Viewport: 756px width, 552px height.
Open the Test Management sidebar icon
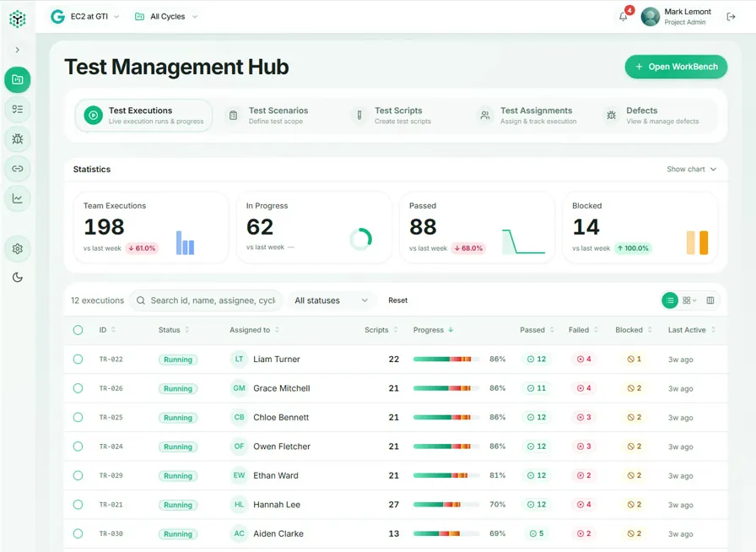click(x=18, y=79)
